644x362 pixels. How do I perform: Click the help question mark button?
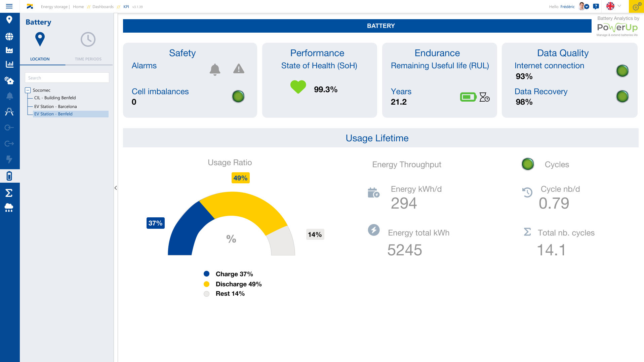coord(596,6)
